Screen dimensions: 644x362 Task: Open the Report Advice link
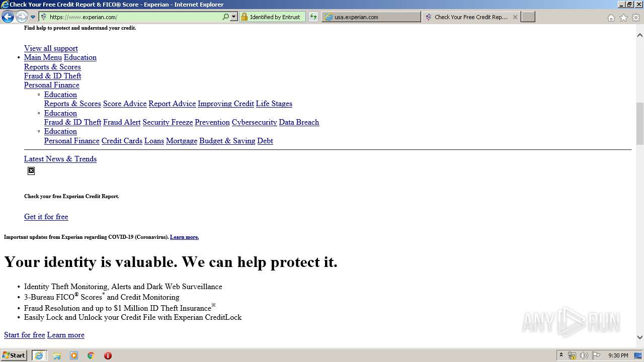point(172,104)
